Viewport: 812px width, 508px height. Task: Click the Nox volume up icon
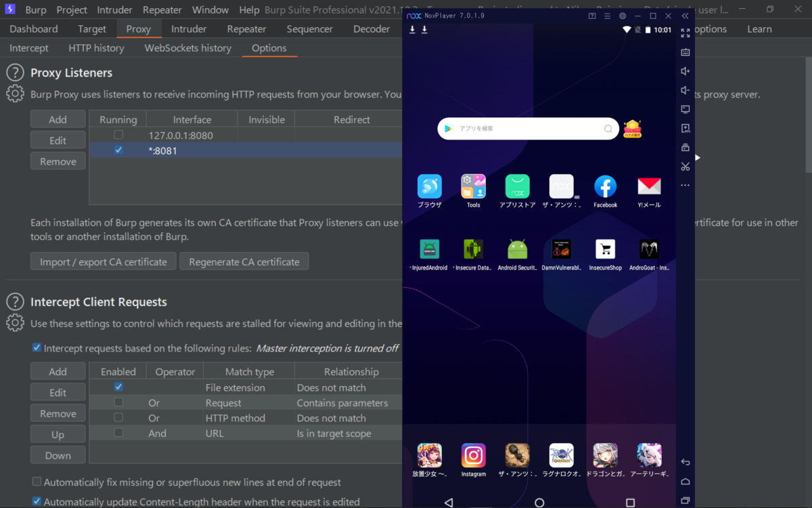[x=685, y=71]
